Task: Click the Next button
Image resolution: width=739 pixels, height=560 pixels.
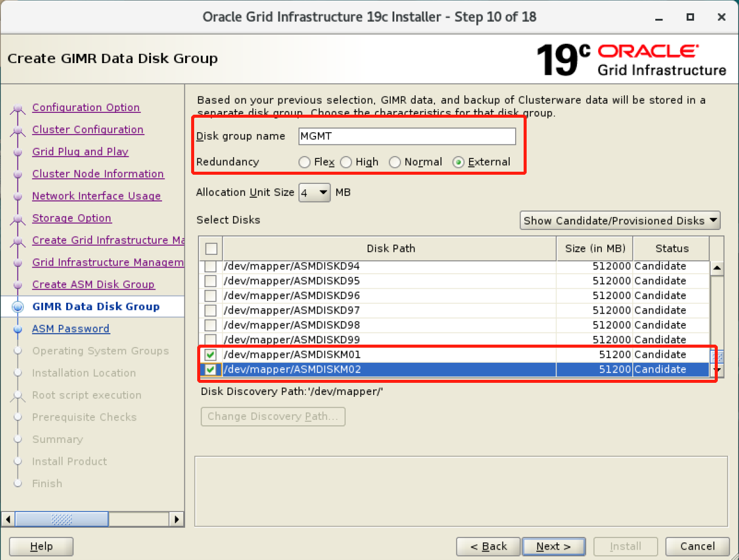Action: 553,547
